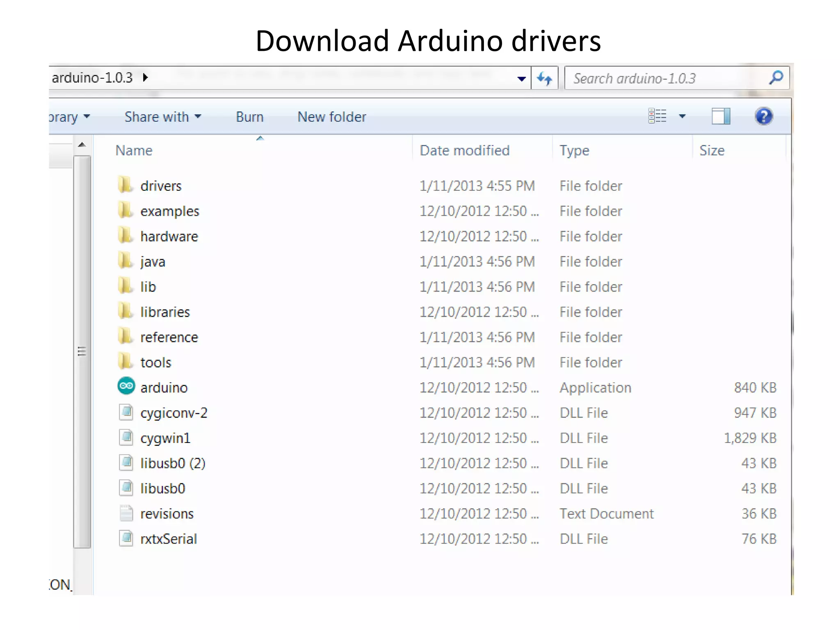Toggle the preview pane icon
The image size is (840, 630).
721,116
